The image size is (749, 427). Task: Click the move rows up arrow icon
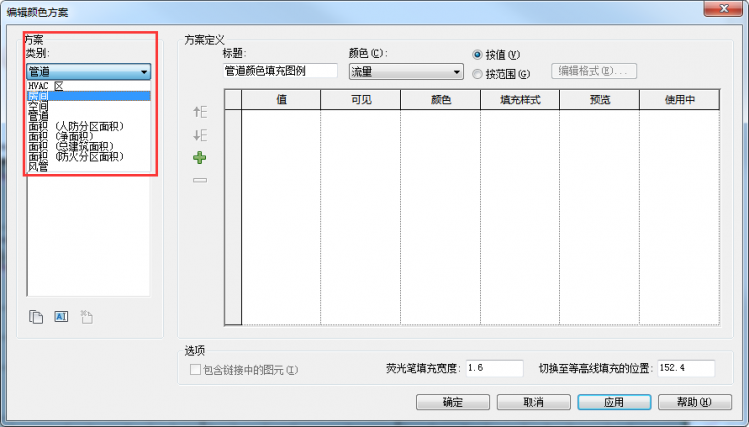coord(200,113)
